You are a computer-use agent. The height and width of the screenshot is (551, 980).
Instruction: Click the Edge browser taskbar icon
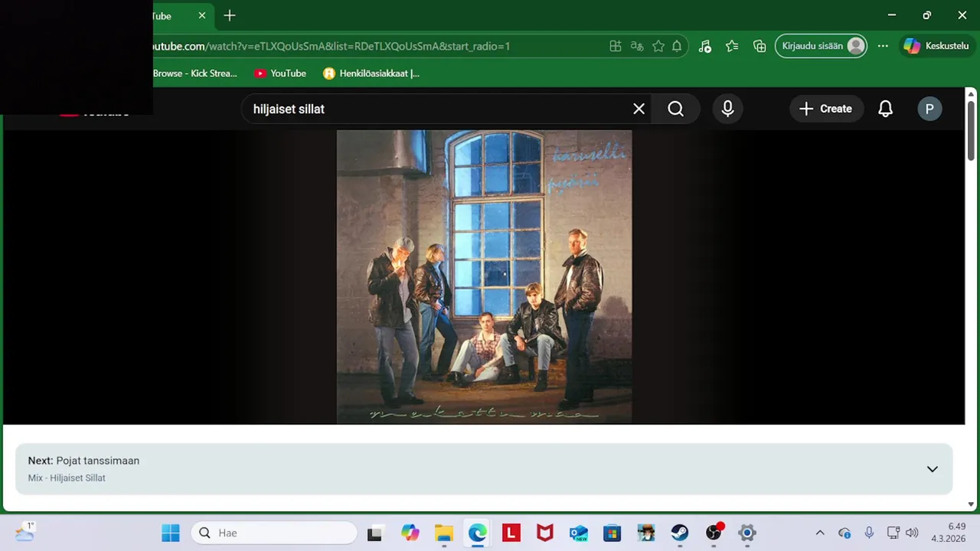point(478,533)
